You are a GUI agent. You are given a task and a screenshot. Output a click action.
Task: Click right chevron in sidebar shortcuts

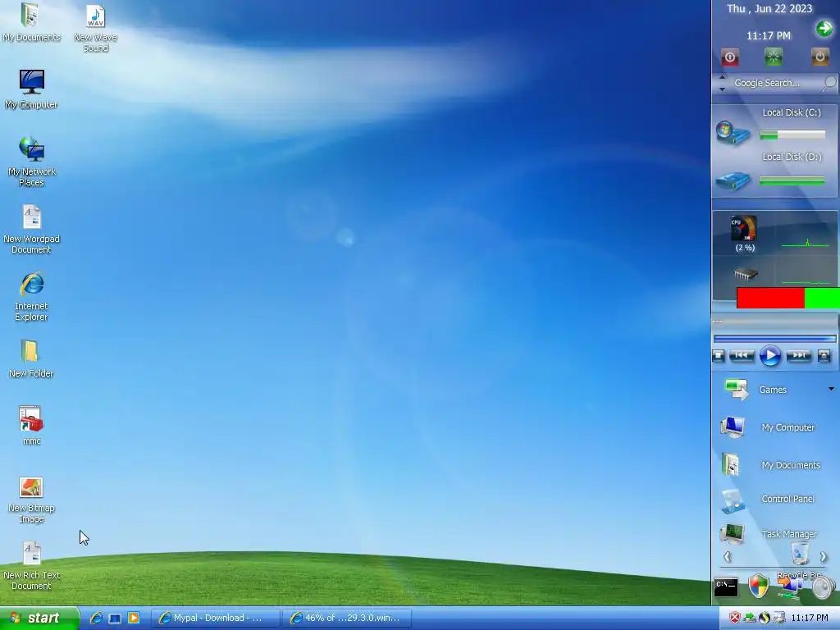(824, 557)
